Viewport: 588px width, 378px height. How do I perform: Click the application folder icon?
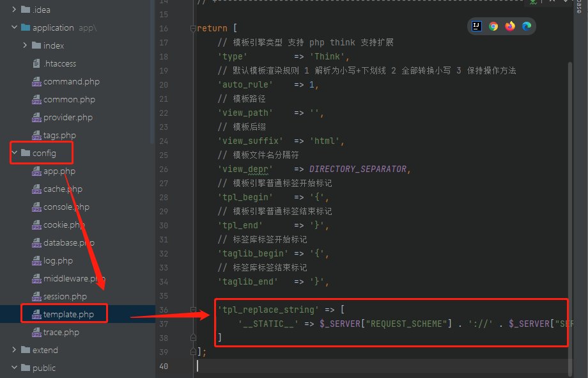tap(26, 28)
